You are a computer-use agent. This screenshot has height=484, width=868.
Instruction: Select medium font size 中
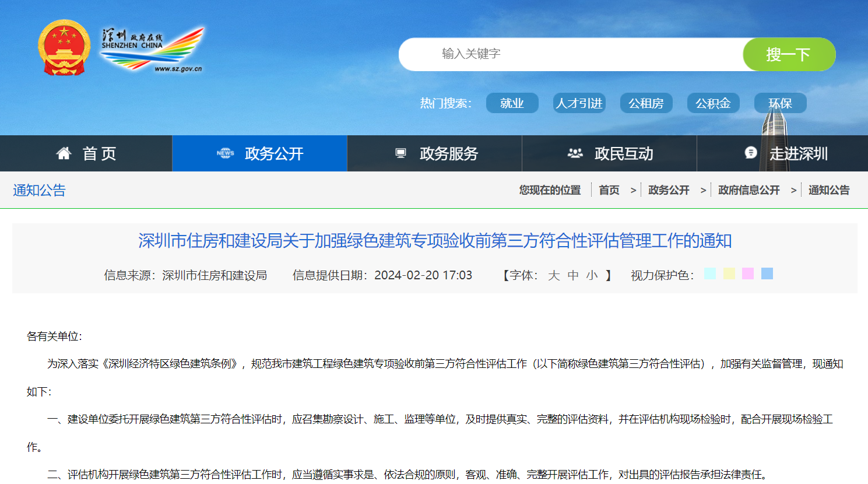(573, 275)
